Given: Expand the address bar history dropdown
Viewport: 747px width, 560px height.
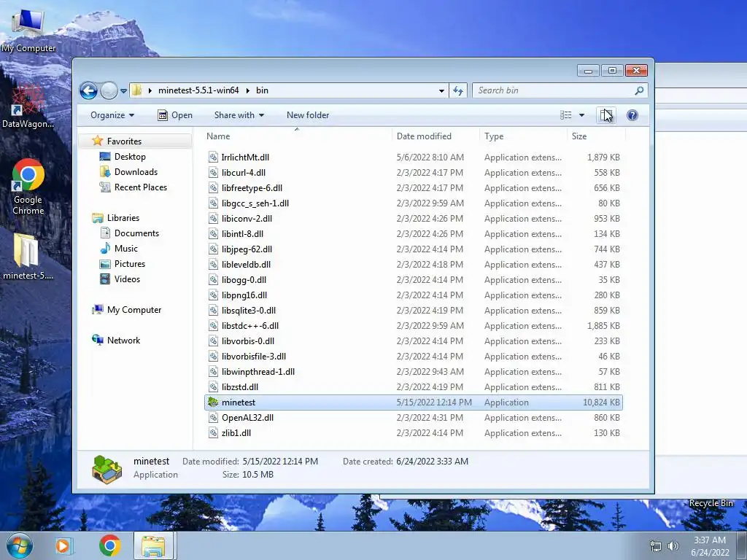Looking at the screenshot, I should point(441,90).
